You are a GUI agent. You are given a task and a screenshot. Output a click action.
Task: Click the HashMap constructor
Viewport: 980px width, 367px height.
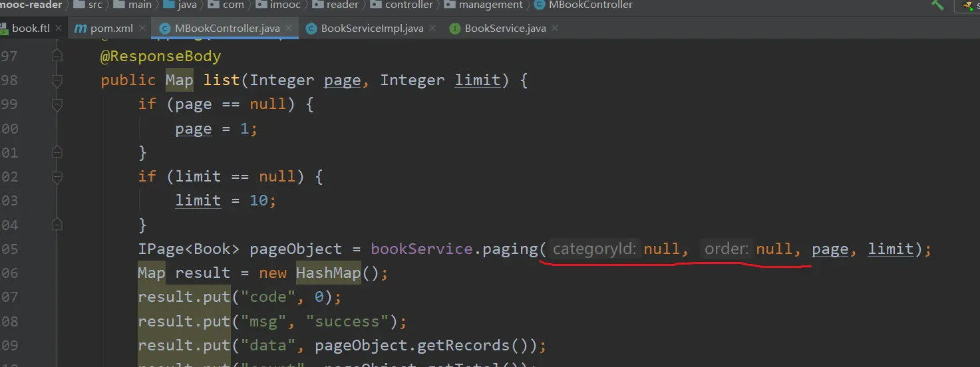point(329,273)
